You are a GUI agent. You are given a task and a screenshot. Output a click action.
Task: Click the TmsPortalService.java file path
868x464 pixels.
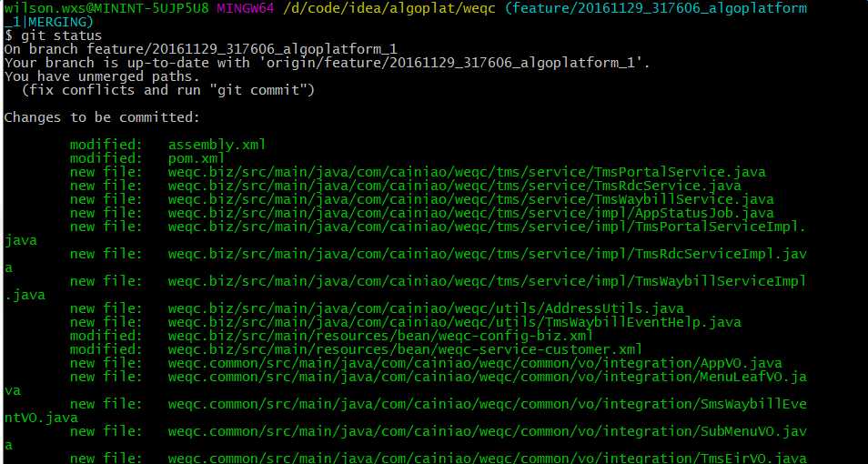(x=468, y=172)
